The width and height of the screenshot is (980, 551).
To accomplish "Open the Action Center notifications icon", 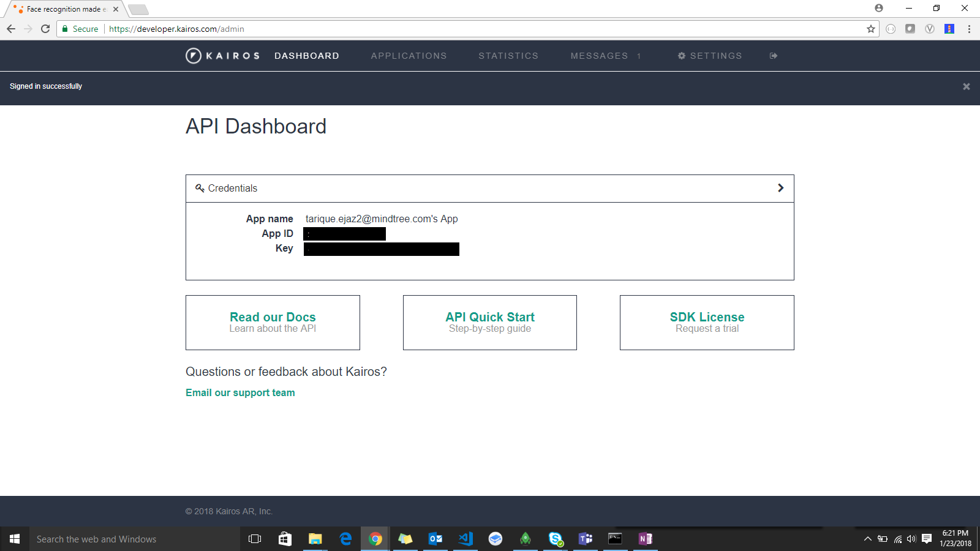I will (927, 539).
